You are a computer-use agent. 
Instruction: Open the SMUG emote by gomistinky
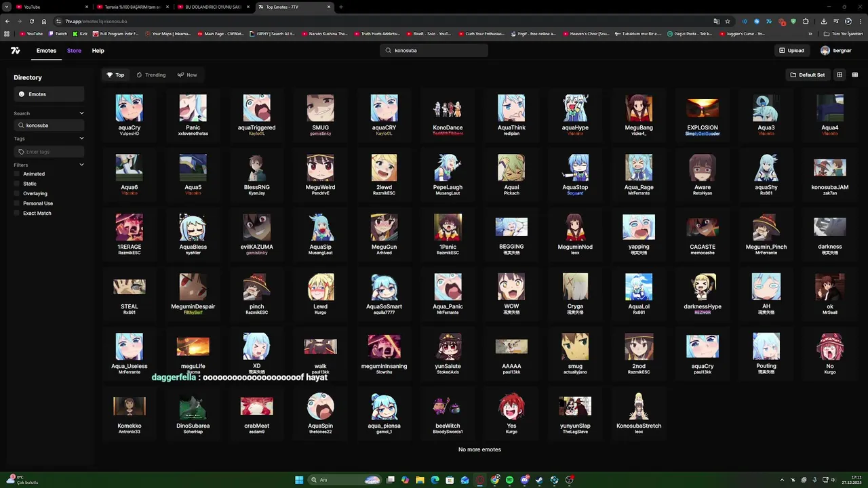321,115
